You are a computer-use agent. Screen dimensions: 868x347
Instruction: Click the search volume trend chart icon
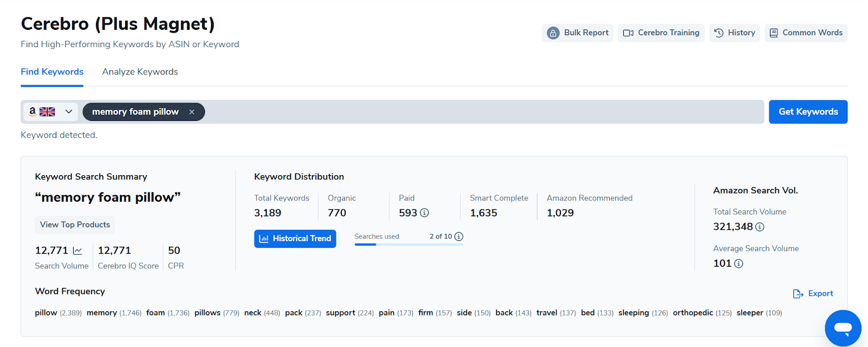pyautogui.click(x=78, y=250)
